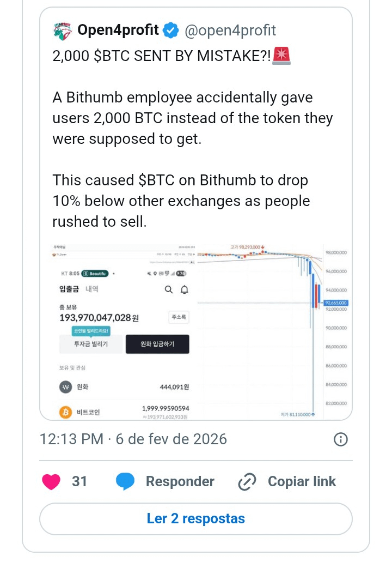Like the tweet with the heart icon
The width and height of the screenshot is (392, 562).
click(x=51, y=481)
